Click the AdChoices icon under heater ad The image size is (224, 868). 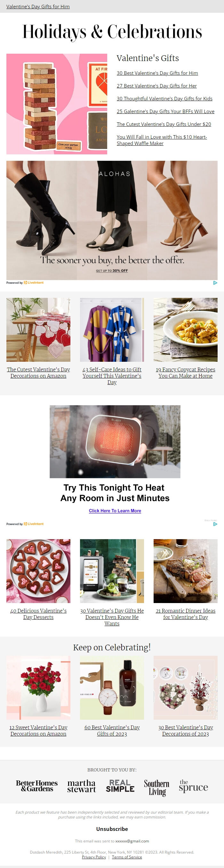[x=215, y=524]
